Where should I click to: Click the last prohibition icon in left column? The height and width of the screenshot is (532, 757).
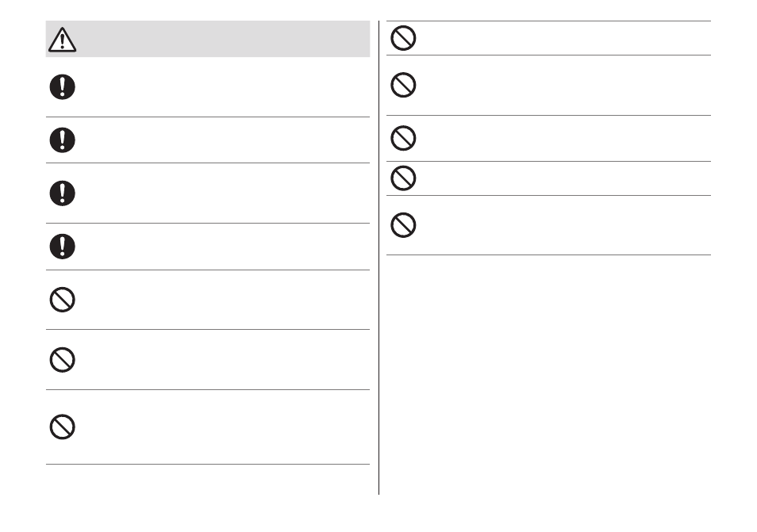62,427
